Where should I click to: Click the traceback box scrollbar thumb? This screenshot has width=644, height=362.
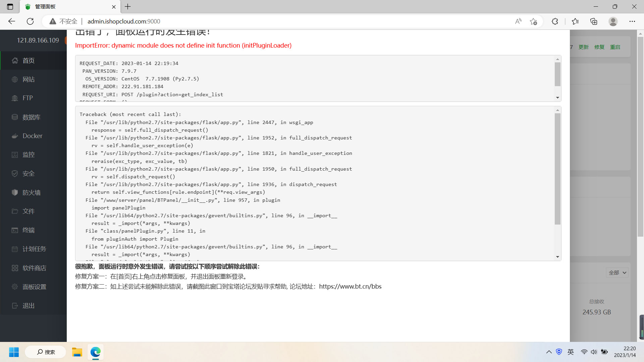pyautogui.click(x=557, y=169)
